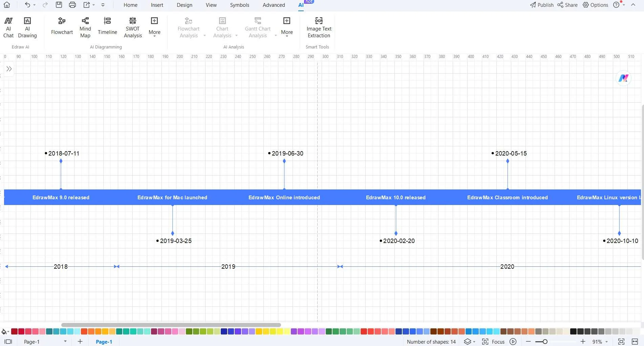Open the layers icon in status bar
Image resolution: width=644 pixels, height=346 pixels.
[468, 342]
